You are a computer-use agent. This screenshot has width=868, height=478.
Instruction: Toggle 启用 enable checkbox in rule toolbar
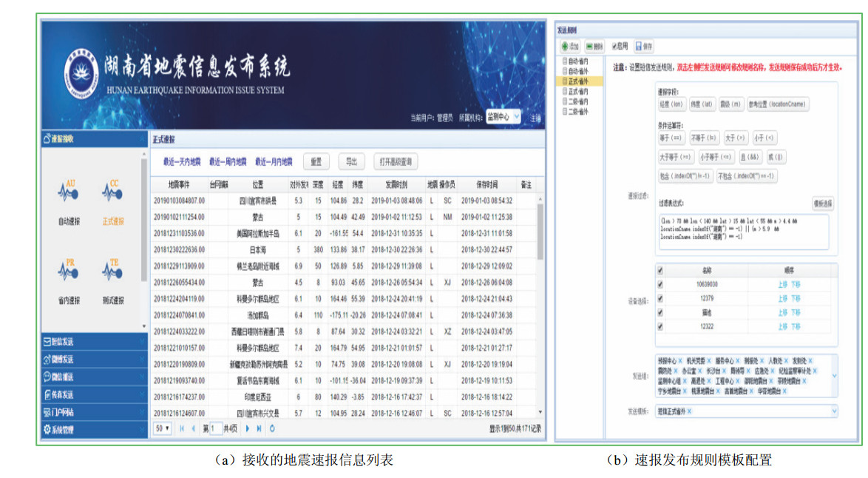614,46
